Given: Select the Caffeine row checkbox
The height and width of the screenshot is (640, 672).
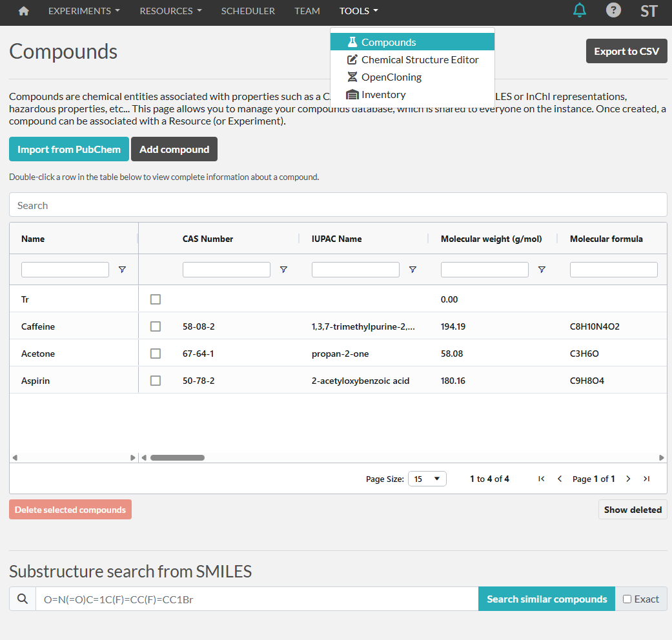Looking at the screenshot, I should (x=156, y=326).
